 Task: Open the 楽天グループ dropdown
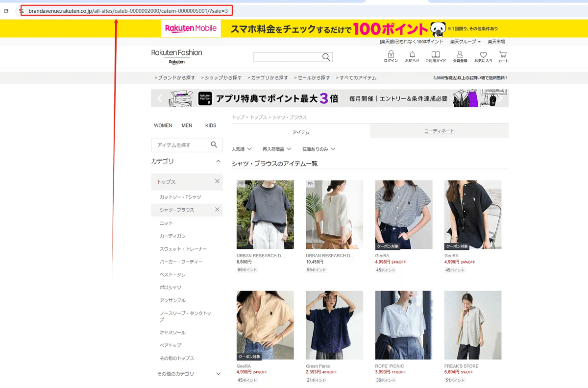pyautogui.click(x=465, y=42)
